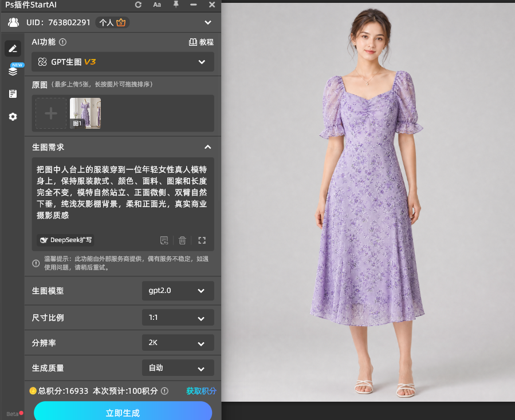Click the coin icon beside 总积分

pyautogui.click(x=33, y=391)
